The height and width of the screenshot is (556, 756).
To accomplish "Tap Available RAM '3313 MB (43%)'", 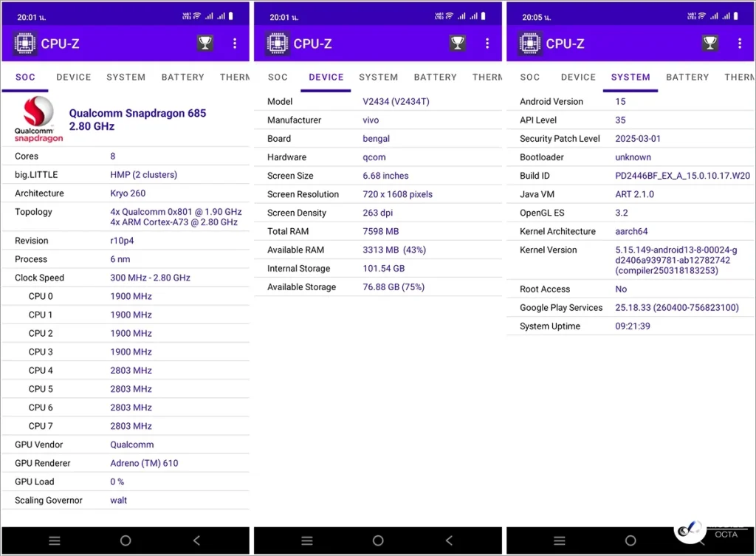I will point(394,250).
